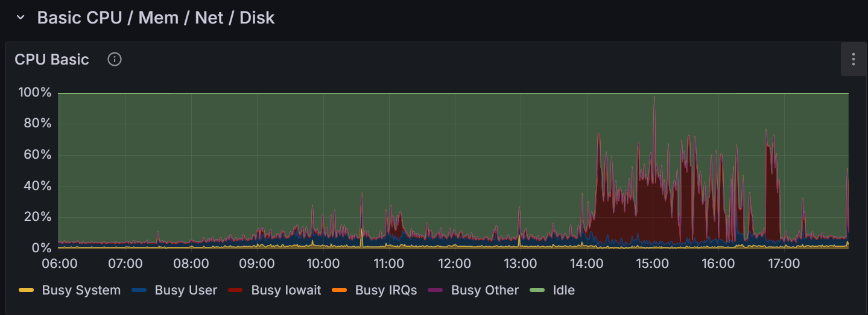Open the CPU Basic panel three-dot menu
Viewport: 868px width, 315px height.
pos(853,59)
